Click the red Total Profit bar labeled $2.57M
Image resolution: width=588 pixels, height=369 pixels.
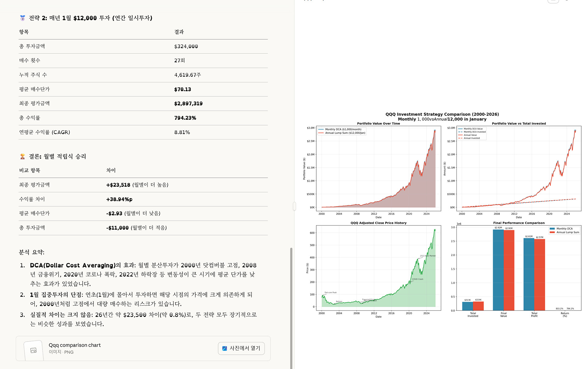coord(539,274)
